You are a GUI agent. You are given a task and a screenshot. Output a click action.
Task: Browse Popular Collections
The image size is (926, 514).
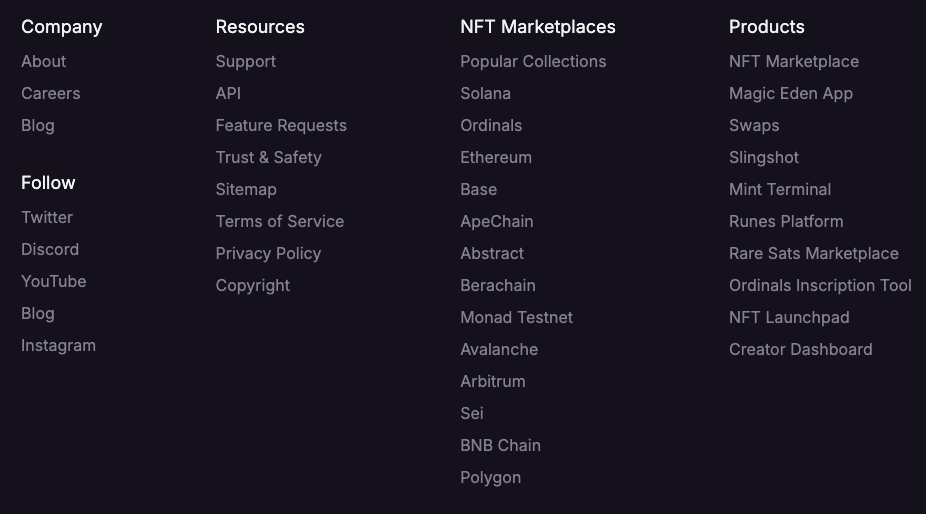click(533, 61)
